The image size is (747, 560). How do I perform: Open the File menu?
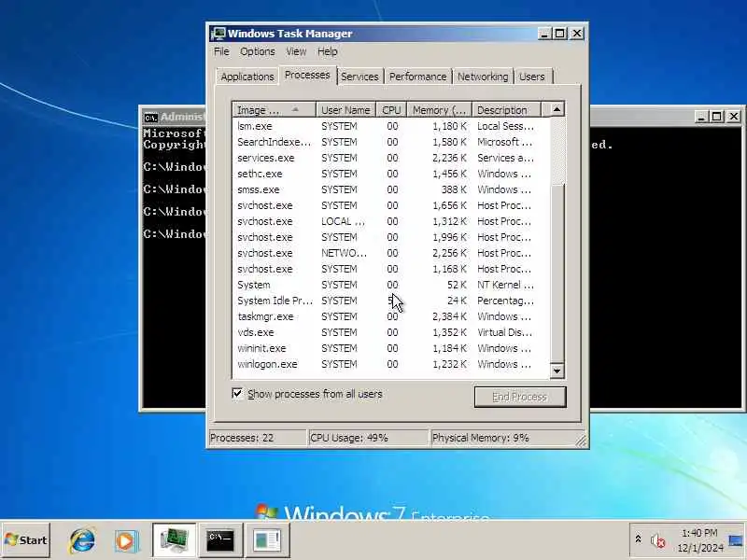pos(221,51)
